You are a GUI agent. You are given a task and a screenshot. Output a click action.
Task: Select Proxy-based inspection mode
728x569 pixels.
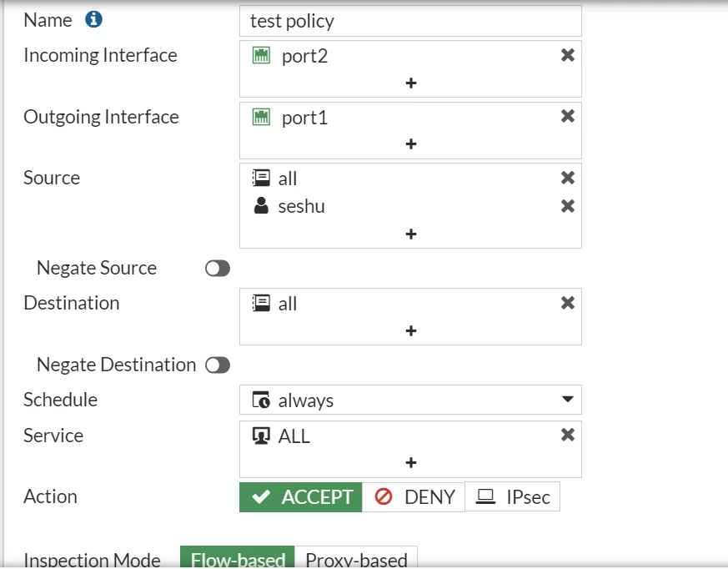(x=356, y=557)
